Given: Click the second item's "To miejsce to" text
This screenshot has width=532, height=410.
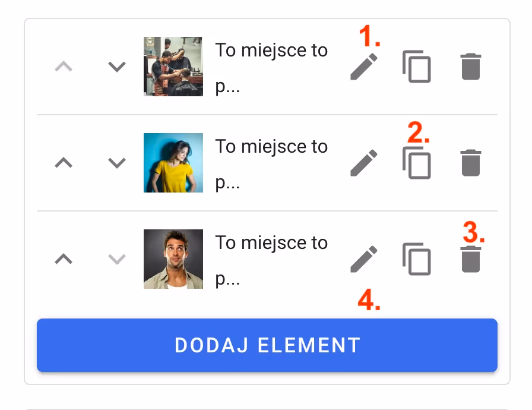Looking at the screenshot, I should click(271, 147).
